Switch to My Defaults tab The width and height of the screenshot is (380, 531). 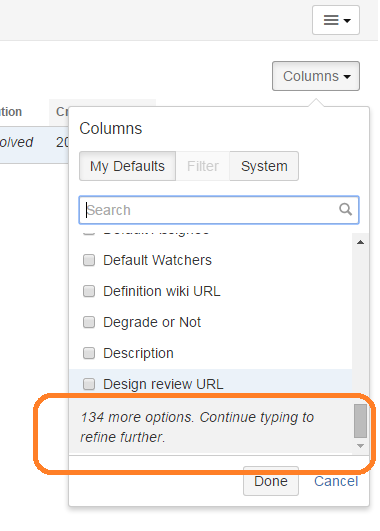point(127,166)
